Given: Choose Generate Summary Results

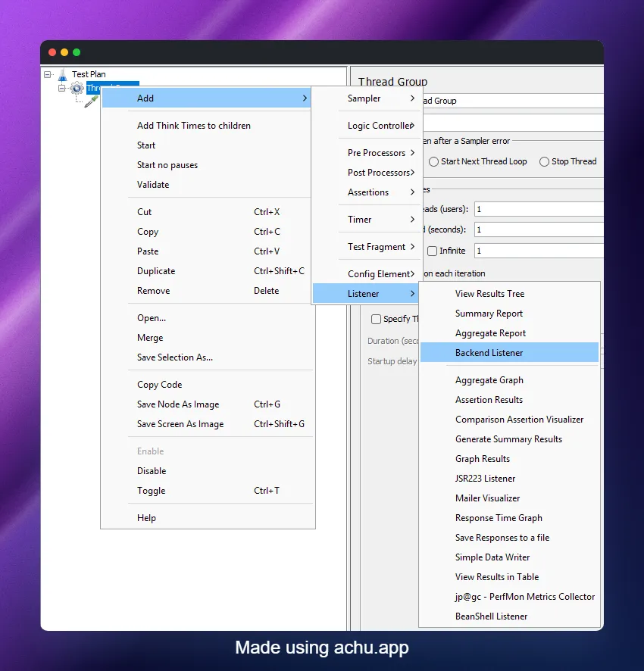Looking at the screenshot, I should point(510,439).
